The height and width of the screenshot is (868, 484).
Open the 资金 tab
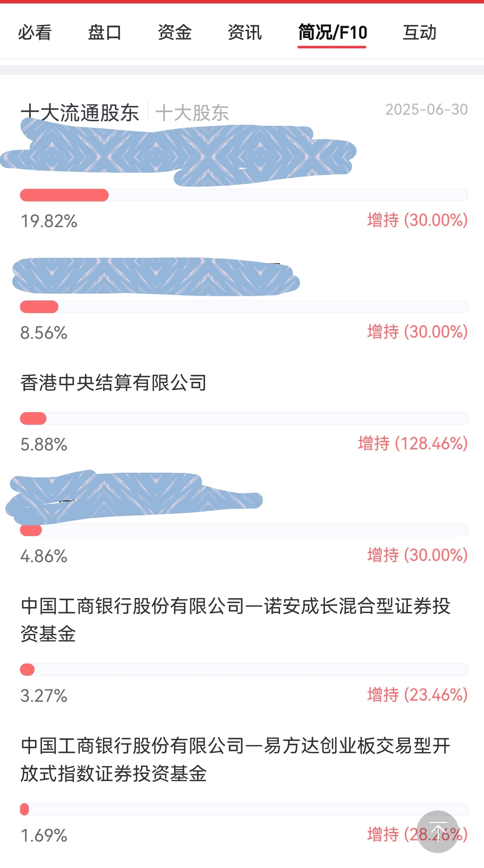174,33
